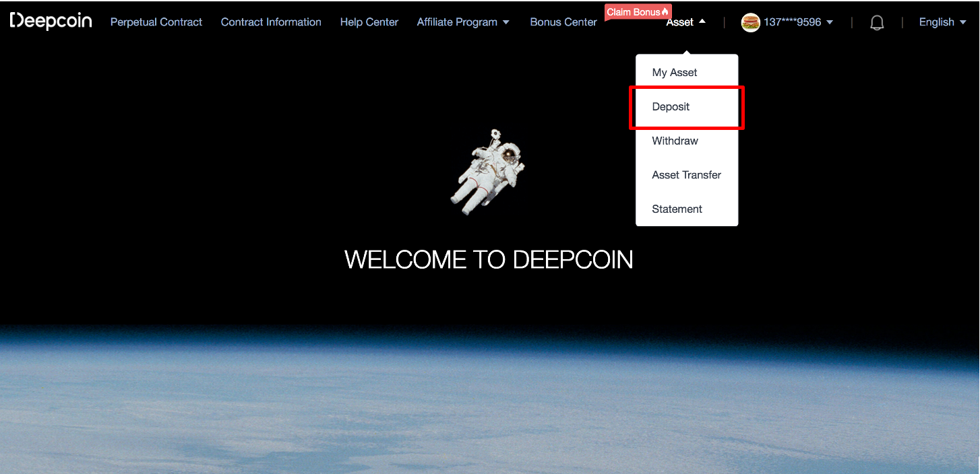Open Perpetual Contract page
The width and height of the screenshot is (980, 474).
point(156,22)
